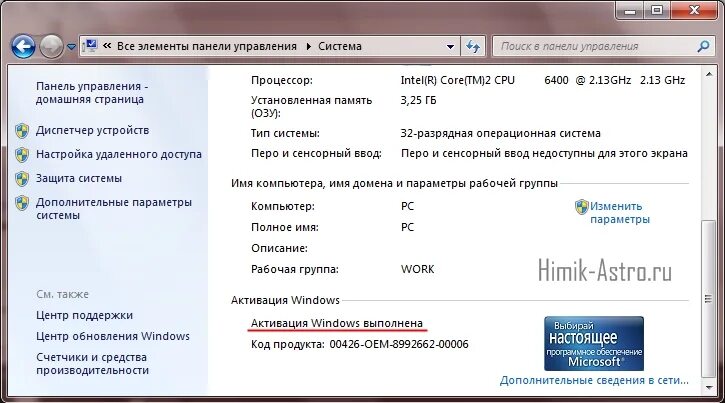Click 'Изменить параметры' link
Screen dimensions: 725x403
(620, 213)
